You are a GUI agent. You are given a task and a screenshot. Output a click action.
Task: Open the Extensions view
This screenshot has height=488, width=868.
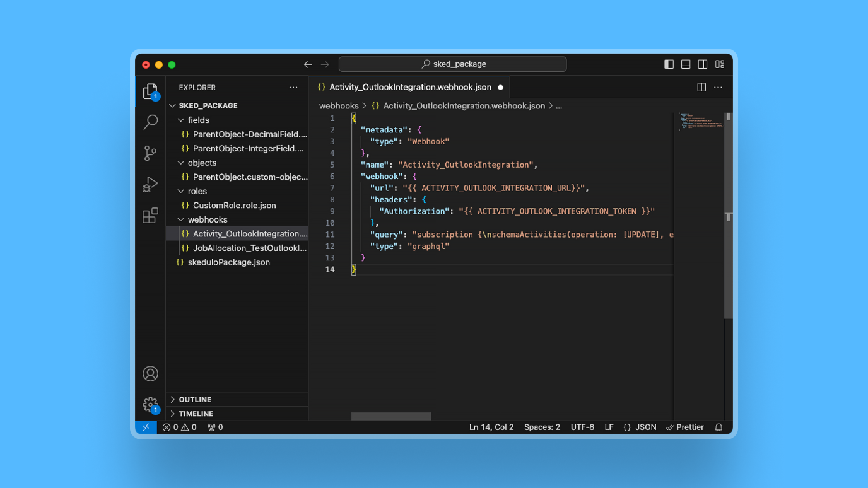[150, 216]
